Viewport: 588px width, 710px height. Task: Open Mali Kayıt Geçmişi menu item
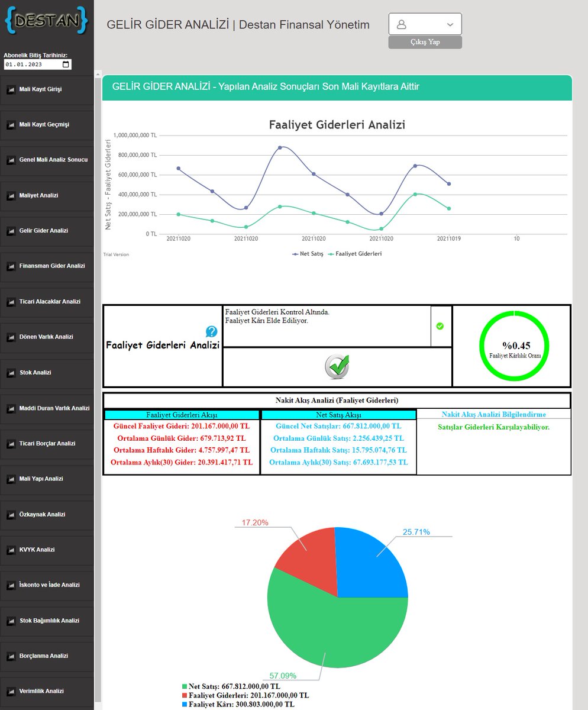coord(47,125)
